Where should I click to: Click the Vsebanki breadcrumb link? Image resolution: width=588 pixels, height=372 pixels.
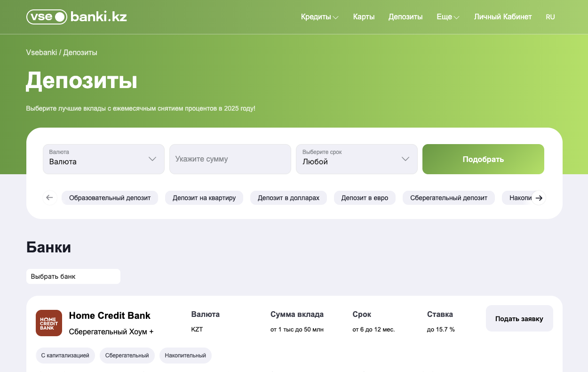[x=41, y=53]
